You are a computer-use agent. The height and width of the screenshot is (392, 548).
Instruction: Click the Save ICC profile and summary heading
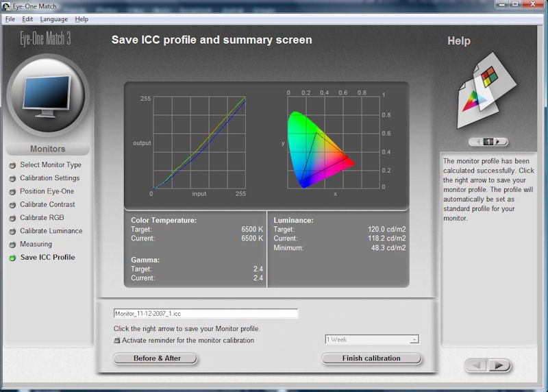(212, 40)
